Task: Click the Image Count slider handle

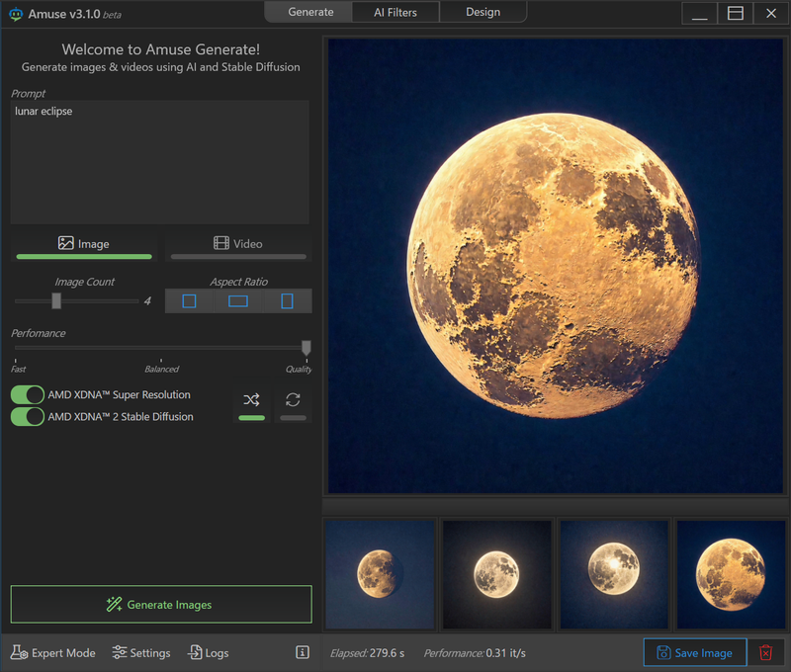Action: click(56, 300)
